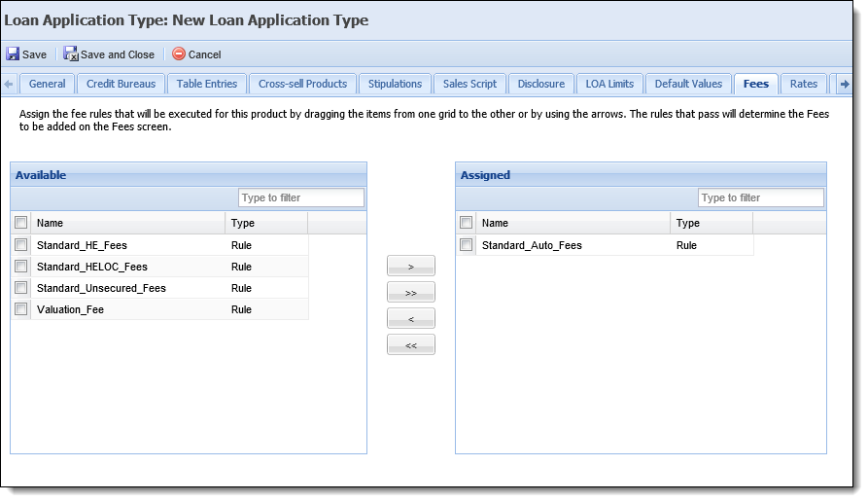Select the Default Values tab

688,85
